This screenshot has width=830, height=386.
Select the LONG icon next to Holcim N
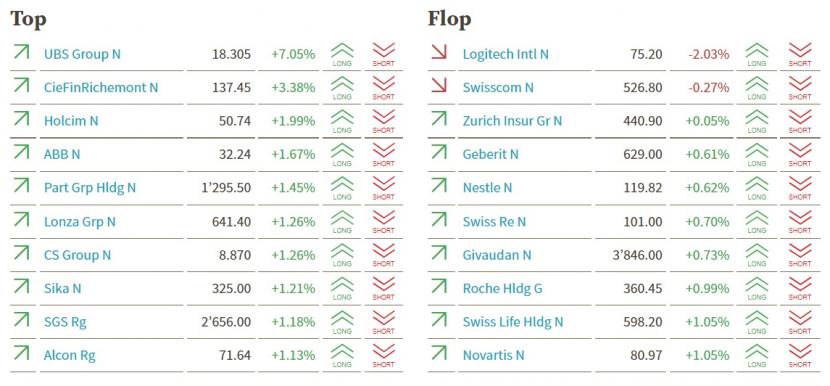point(342,121)
